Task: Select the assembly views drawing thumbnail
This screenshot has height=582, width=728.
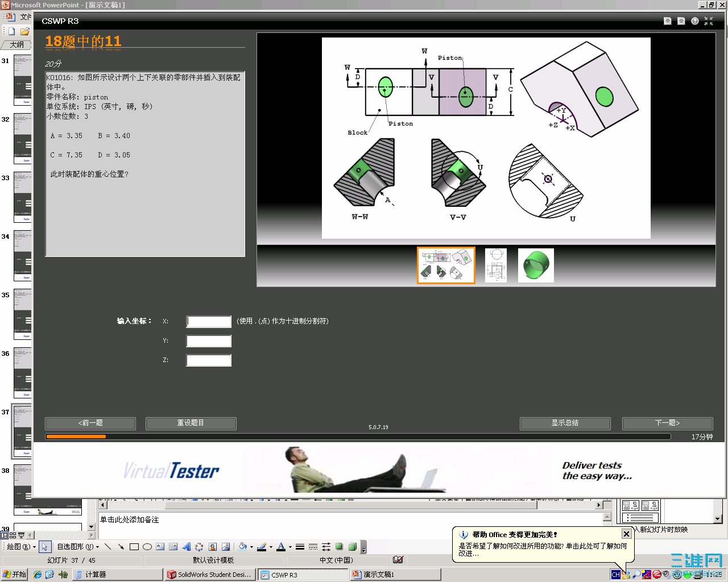Action: [x=446, y=265]
